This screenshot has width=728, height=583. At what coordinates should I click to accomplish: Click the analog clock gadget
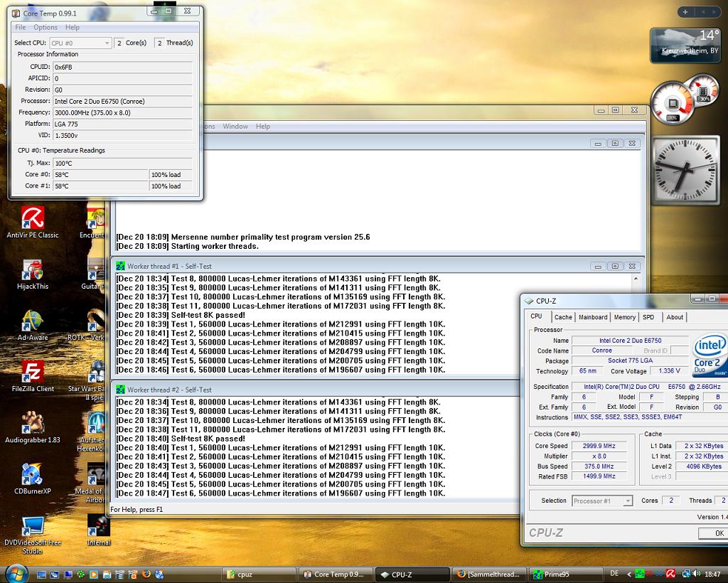[x=686, y=171]
